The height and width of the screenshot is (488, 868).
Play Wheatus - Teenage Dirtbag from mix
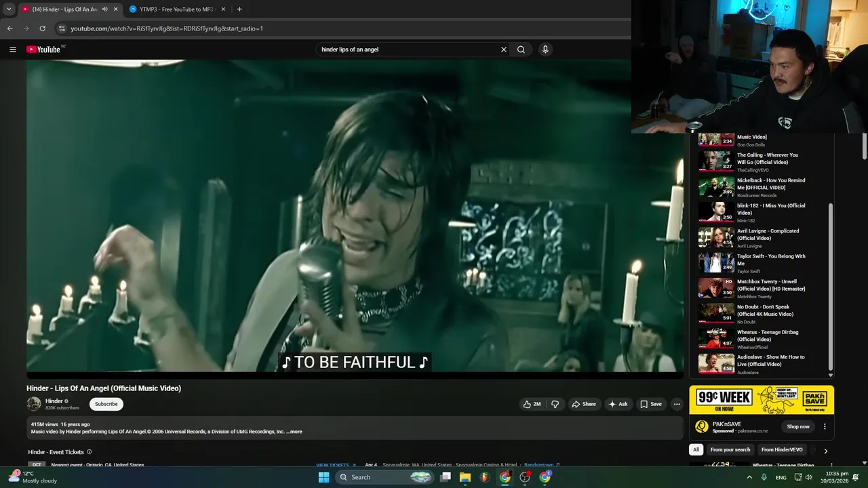768,335
